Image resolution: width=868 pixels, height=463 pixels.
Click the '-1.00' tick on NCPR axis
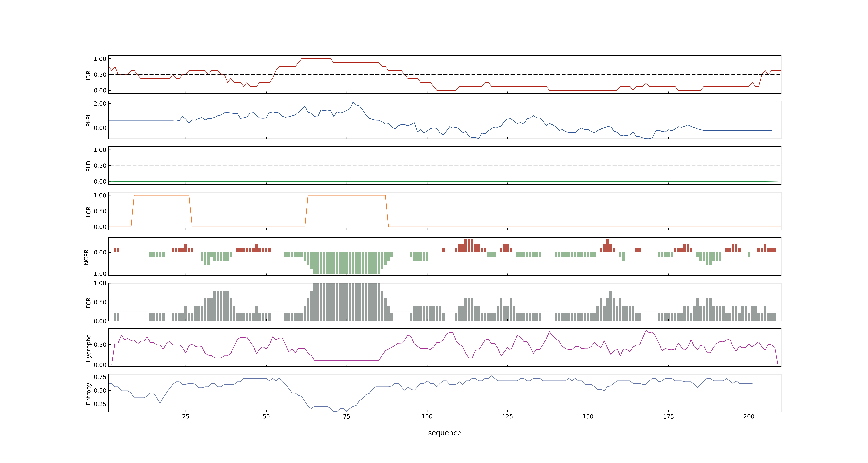click(99, 274)
